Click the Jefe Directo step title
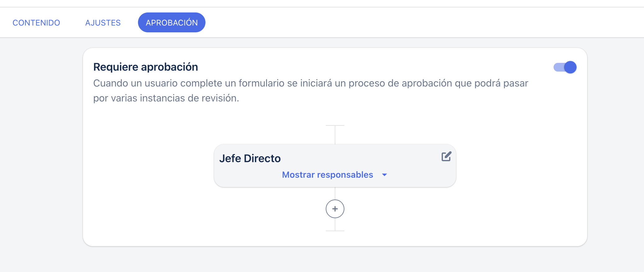 pyautogui.click(x=250, y=158)
